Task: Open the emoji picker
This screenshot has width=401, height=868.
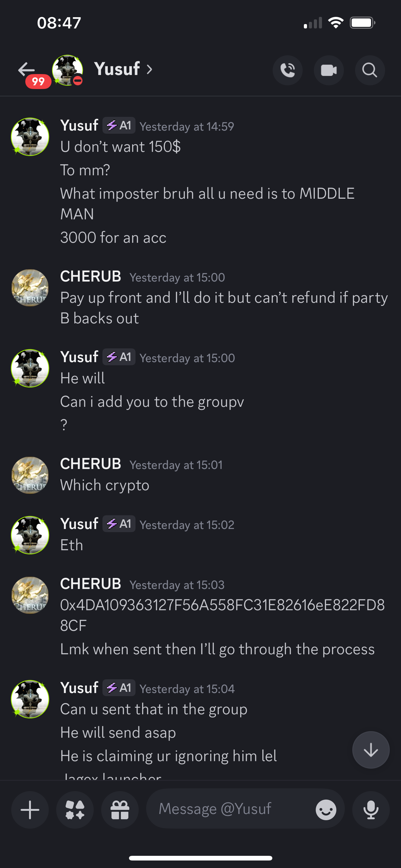Action: [326, 810]
